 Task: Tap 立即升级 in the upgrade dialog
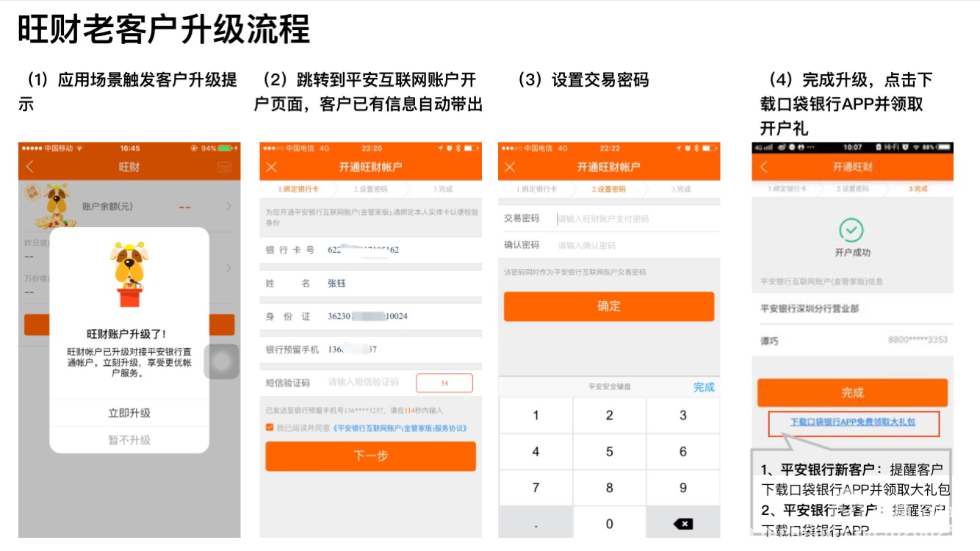[x=129, y=413]
